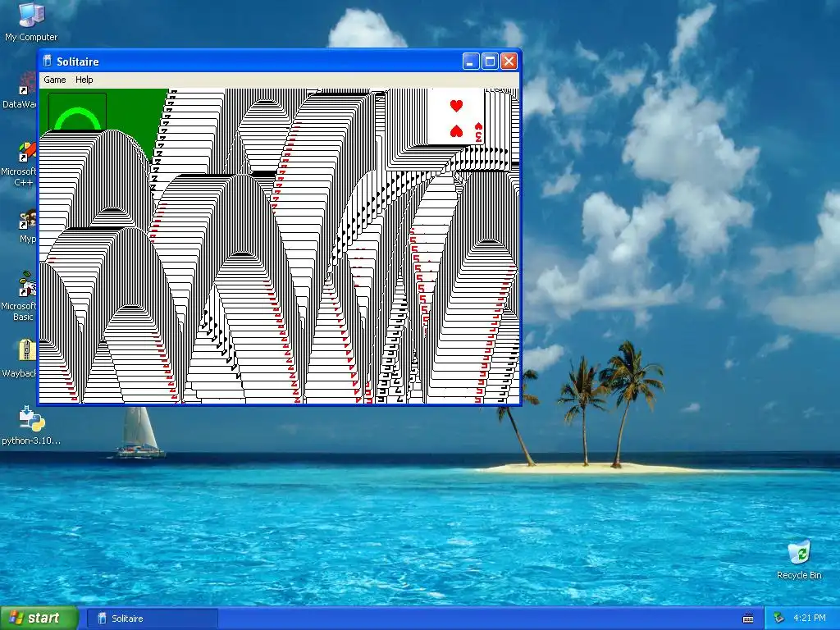Viewport: 840px width, 630px height.
Task: Maximize the Solitaire window
Action: pos(490,61)
